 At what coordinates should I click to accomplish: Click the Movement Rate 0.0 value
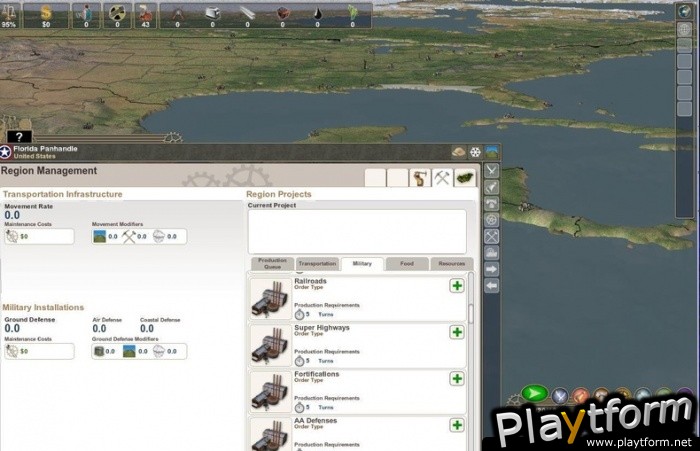pos(12,215)
